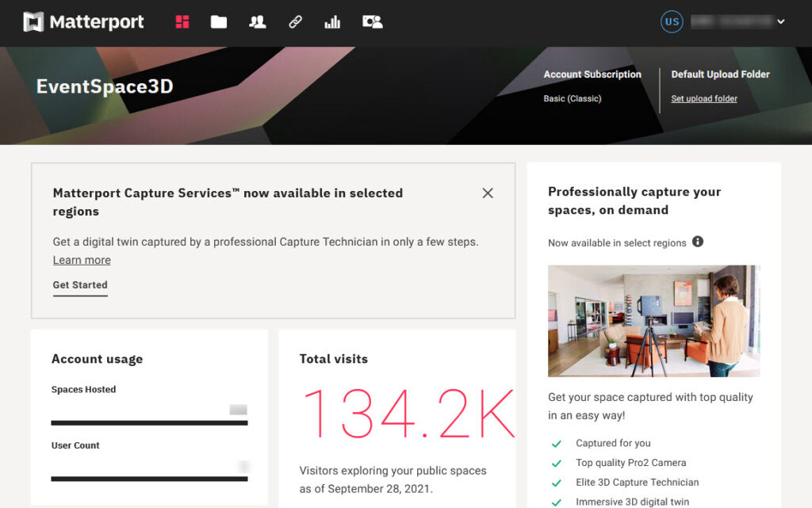This screenshot has width=812, height=508.
Task: Open the chain link icon
Action: (x=295, y=21)
